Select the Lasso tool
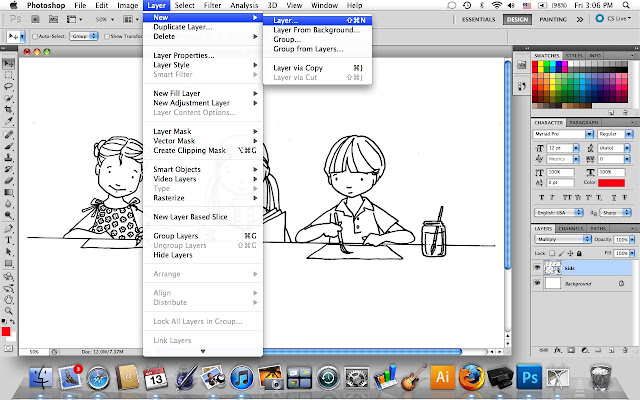 tap(8, 87)
